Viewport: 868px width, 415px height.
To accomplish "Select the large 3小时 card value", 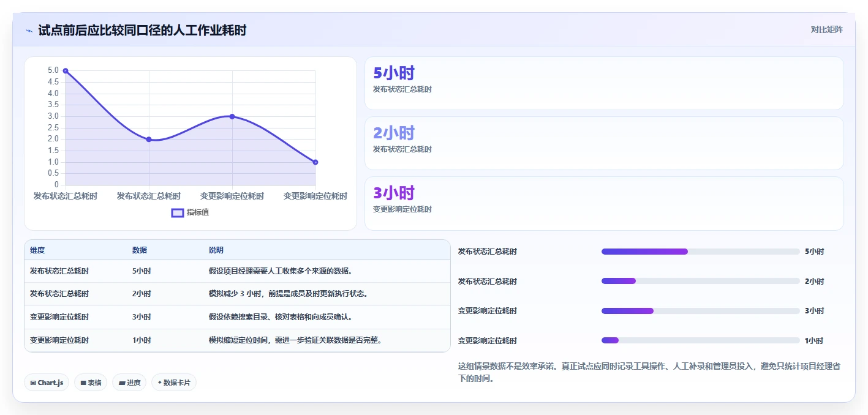I will 394,193.
